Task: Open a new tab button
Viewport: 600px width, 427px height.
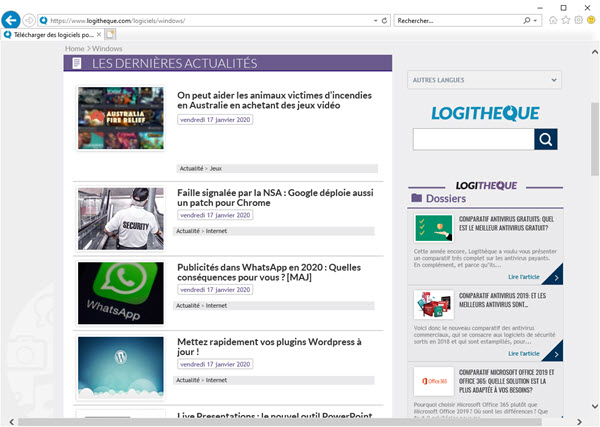Action: coord(110,34)
